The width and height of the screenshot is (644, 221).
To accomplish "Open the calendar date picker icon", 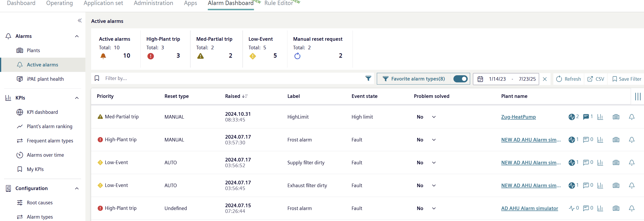I will point(480,79).
